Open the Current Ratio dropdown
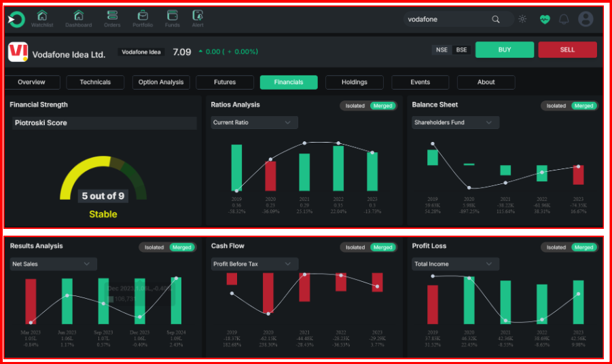Viewport: 612px width, 364px height. pyautogui.click(x=254, y=122)
